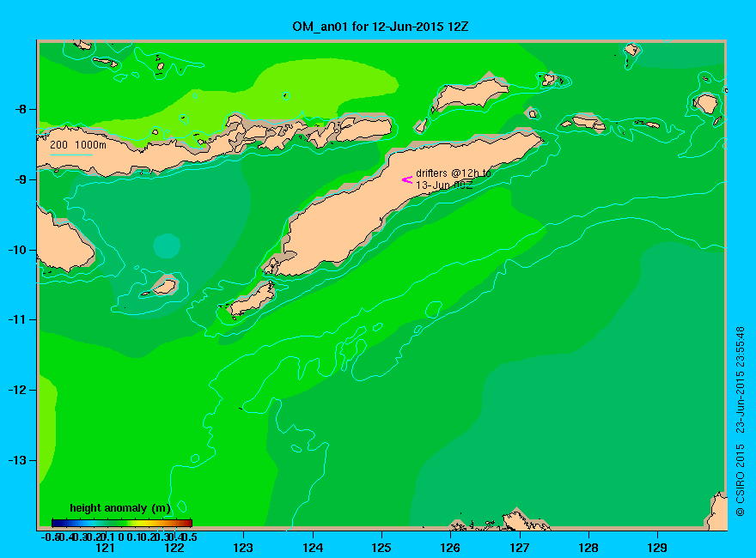This screenshot has height=558, width=756.
Task: Click longitude label "121" on the bottom axis
Action: click(105, 548)
